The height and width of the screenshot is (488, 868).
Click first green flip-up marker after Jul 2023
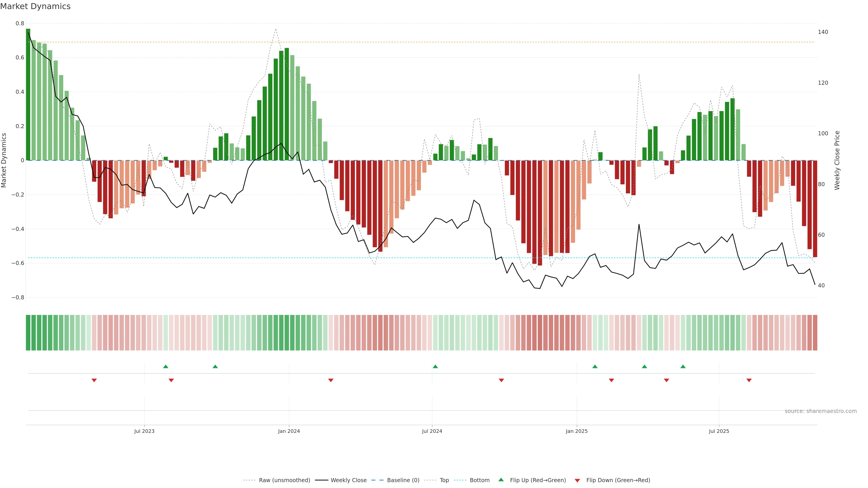(165, 366)
